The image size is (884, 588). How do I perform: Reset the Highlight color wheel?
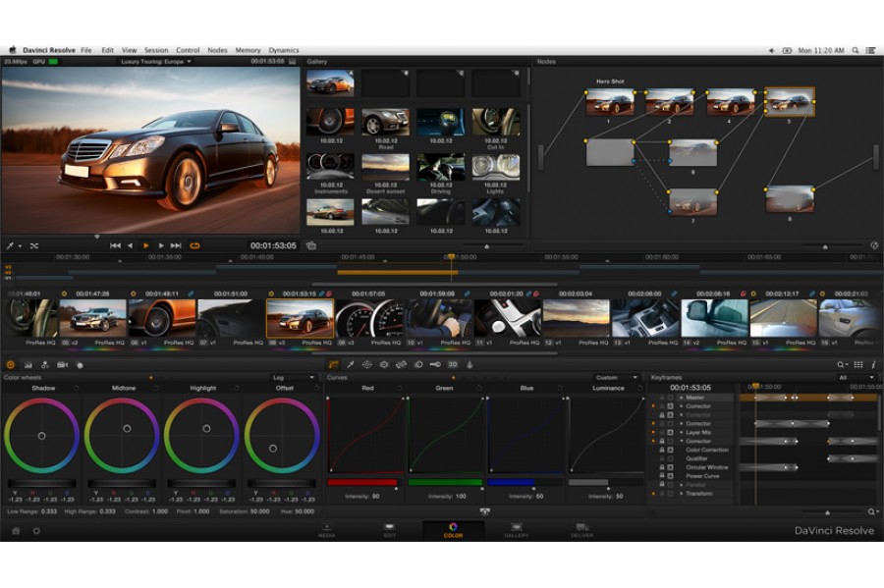point(236,388)
